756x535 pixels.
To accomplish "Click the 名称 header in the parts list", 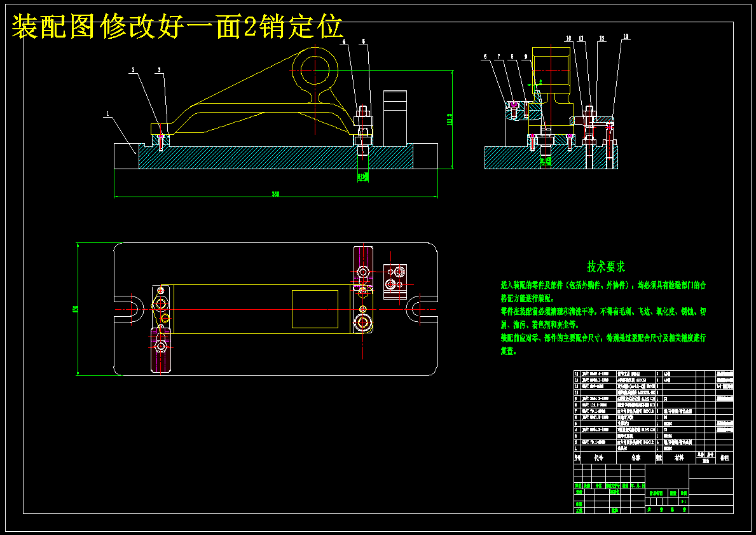I will point(636,458).
